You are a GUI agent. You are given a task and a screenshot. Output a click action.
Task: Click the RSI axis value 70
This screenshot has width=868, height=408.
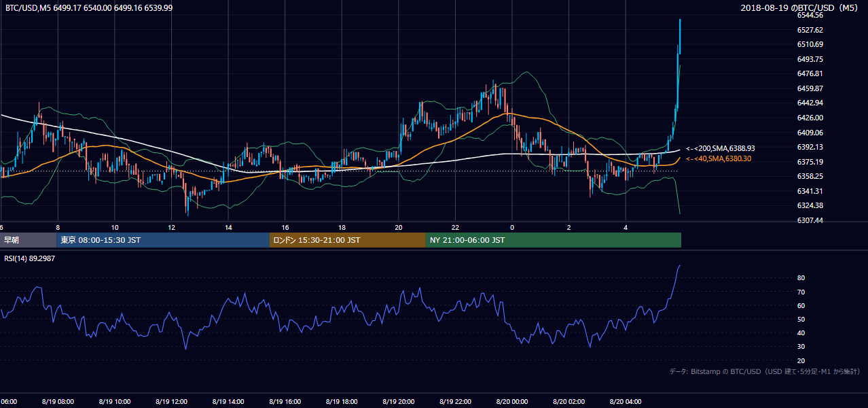click(x=801, y=292)
